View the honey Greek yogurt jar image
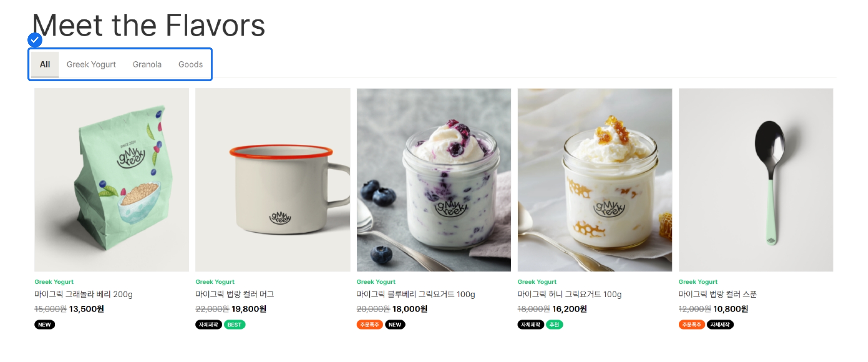 click(595, 180)
